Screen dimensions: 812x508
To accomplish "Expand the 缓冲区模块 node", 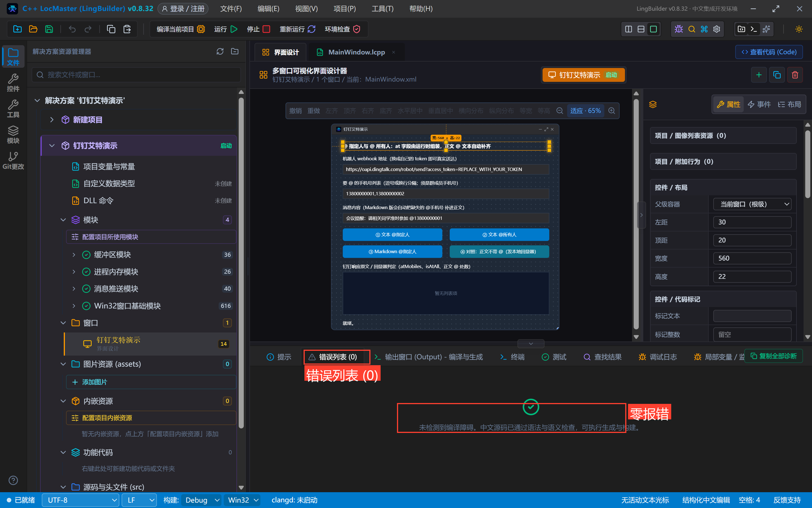I will pos(74,255).
